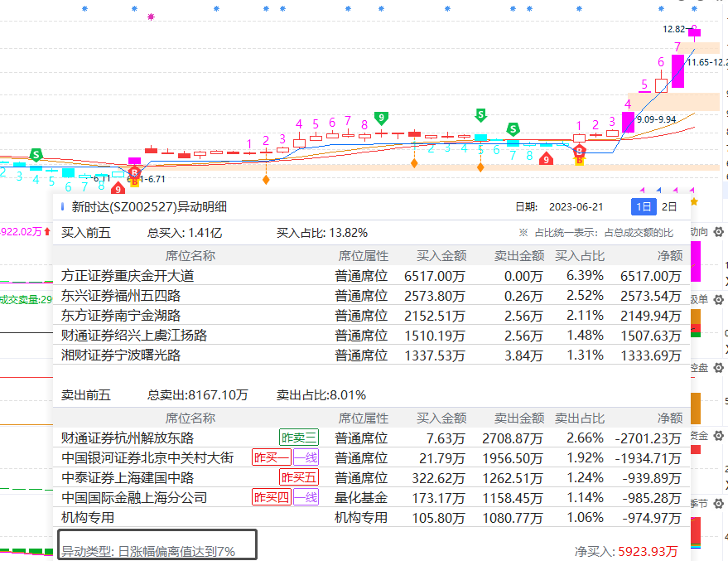The height and width of the screenshot is (561, 728).
Task: Click the 新时达(SZ002527)异动明细 title
Action: pos(149,207)
